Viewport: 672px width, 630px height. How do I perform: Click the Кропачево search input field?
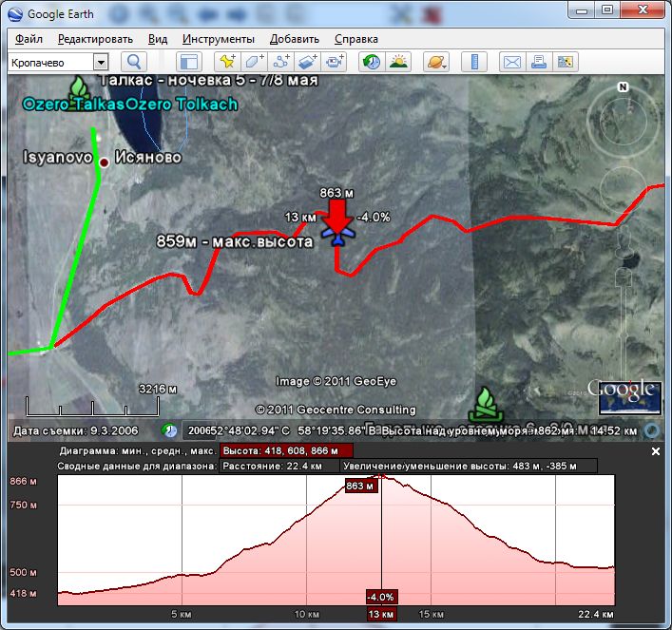coord(50,63)
